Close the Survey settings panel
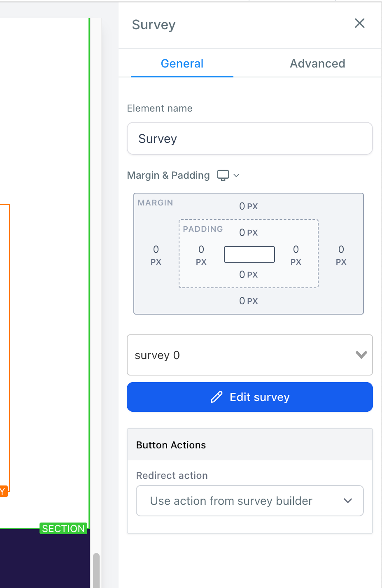 click(360, 23)
